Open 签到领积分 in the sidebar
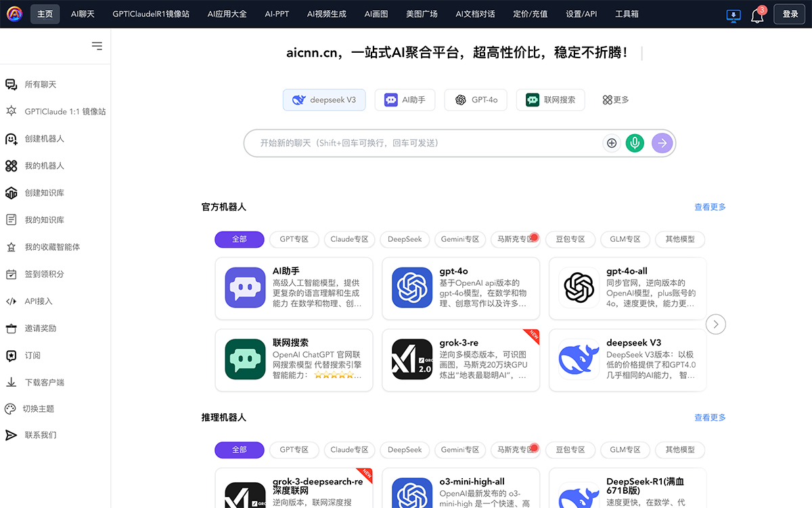 pos(44,274)
